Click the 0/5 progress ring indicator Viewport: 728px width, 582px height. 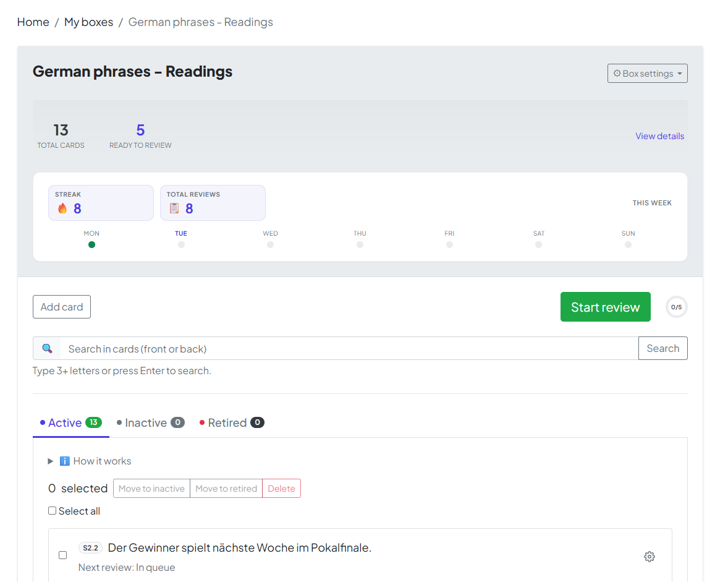pyautogui.click(x=676, y=307)
